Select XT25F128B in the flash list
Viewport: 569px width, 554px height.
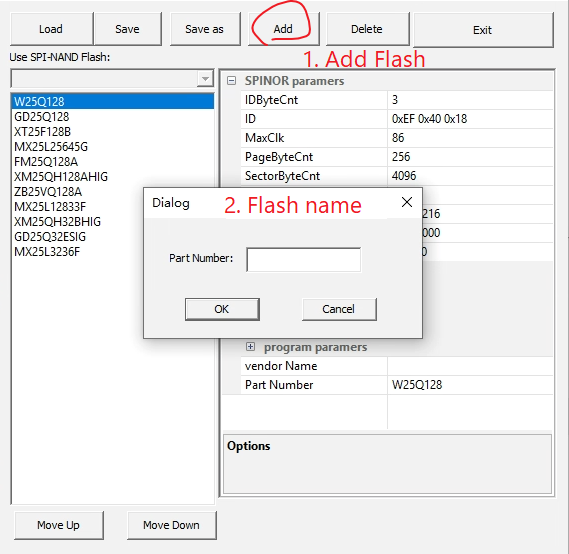point(112,131)
